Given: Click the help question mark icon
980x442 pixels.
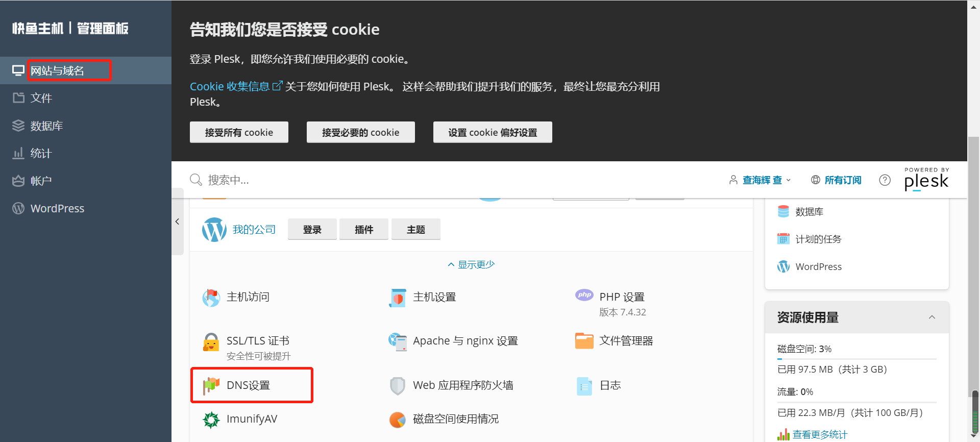Looking at the screenshot, I should click(x=885, y=180).
